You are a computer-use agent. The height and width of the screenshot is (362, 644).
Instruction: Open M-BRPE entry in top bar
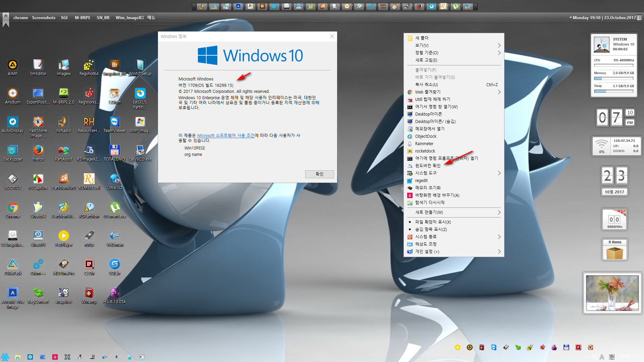point(83,17)
